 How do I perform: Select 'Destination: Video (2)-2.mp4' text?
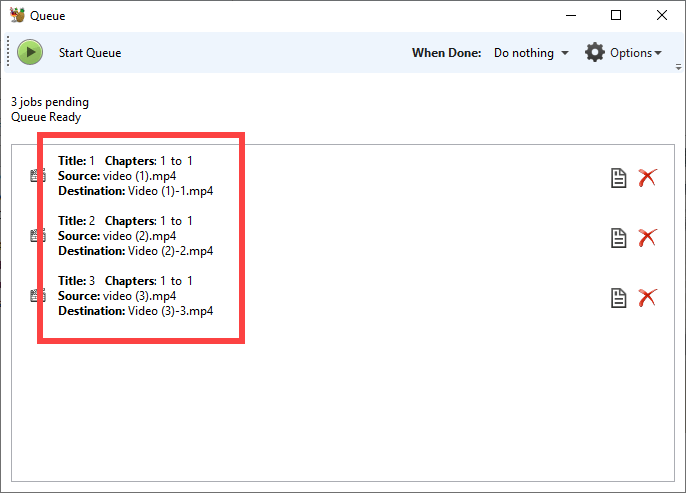136,251
